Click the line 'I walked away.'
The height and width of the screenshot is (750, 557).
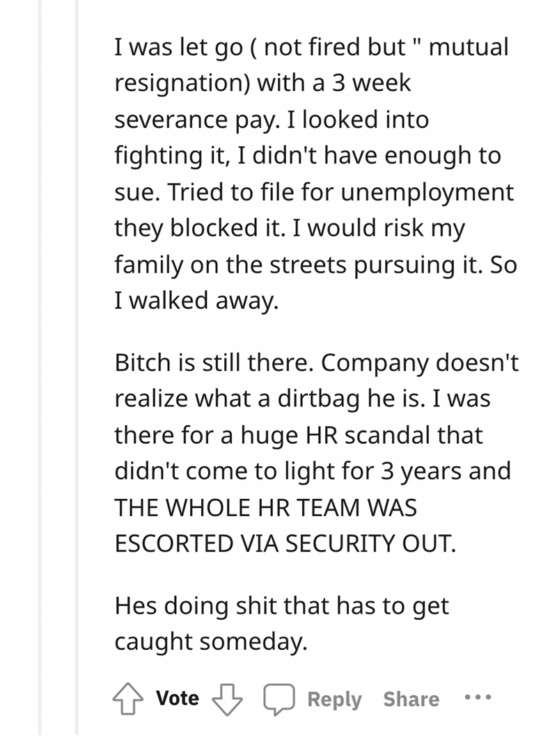(196, 301)
